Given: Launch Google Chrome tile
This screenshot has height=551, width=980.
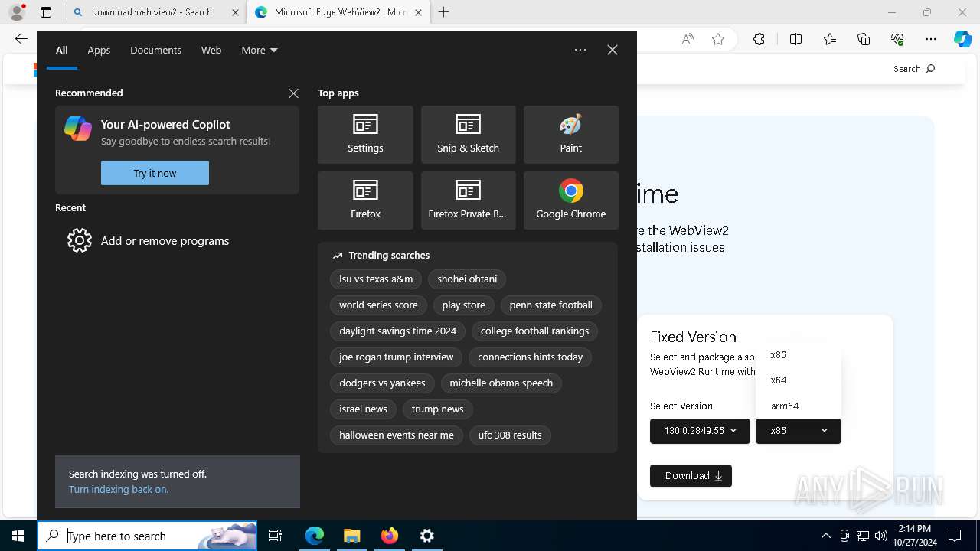Looking at the screenshot, I should pyautogui.click(x=570, y=201).
